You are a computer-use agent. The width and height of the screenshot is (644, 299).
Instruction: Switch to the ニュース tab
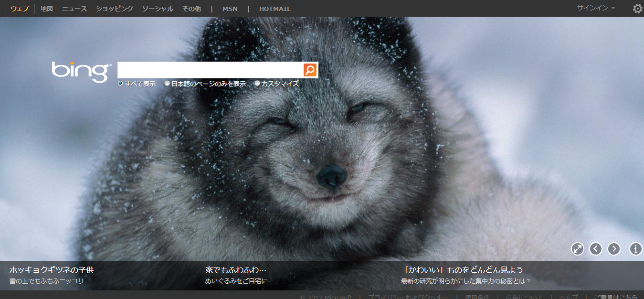[74, 9]
